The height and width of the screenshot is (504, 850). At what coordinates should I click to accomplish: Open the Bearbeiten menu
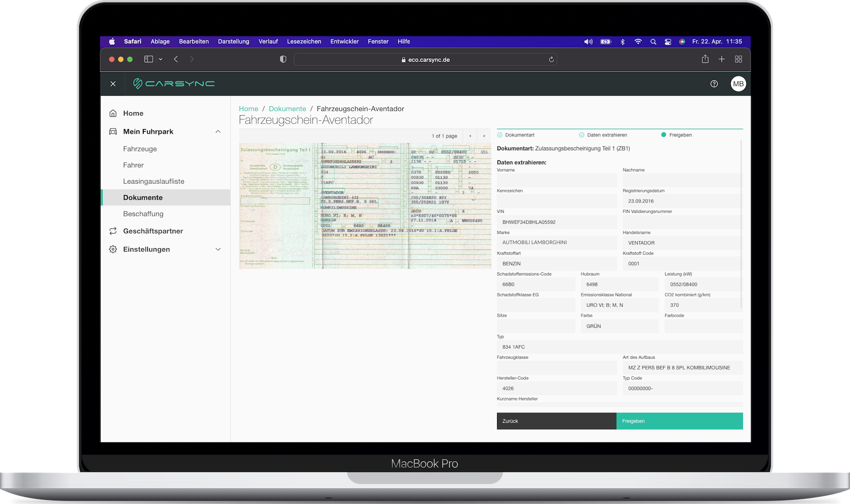[194, 42]
